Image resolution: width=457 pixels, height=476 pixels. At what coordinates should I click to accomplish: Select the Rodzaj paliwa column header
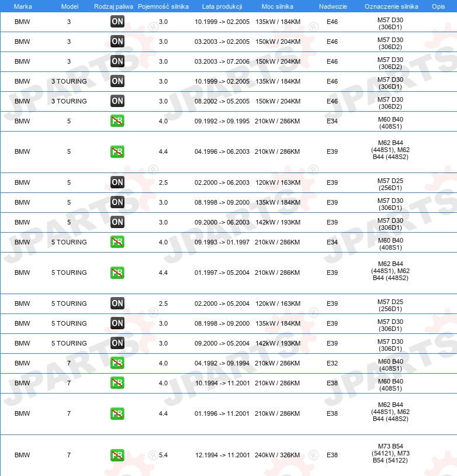point(113,6)
